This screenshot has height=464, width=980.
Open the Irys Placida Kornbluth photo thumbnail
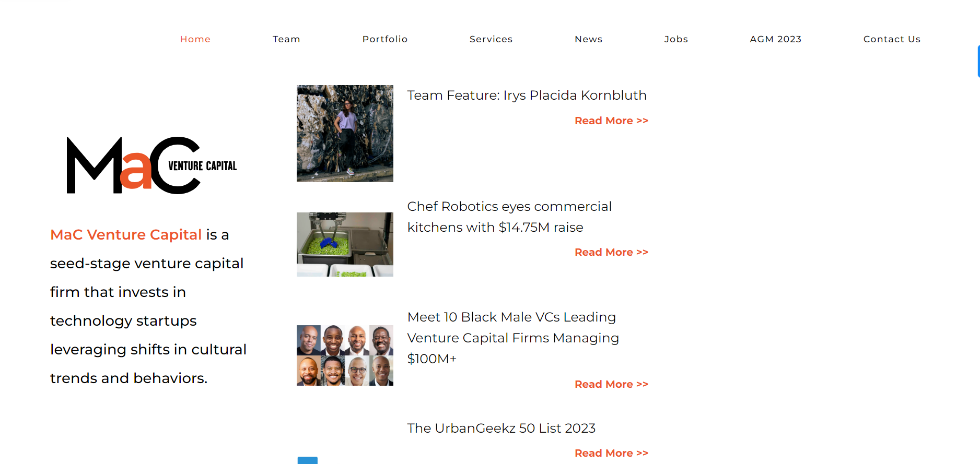pyautogui.click(x=345, y=134)
